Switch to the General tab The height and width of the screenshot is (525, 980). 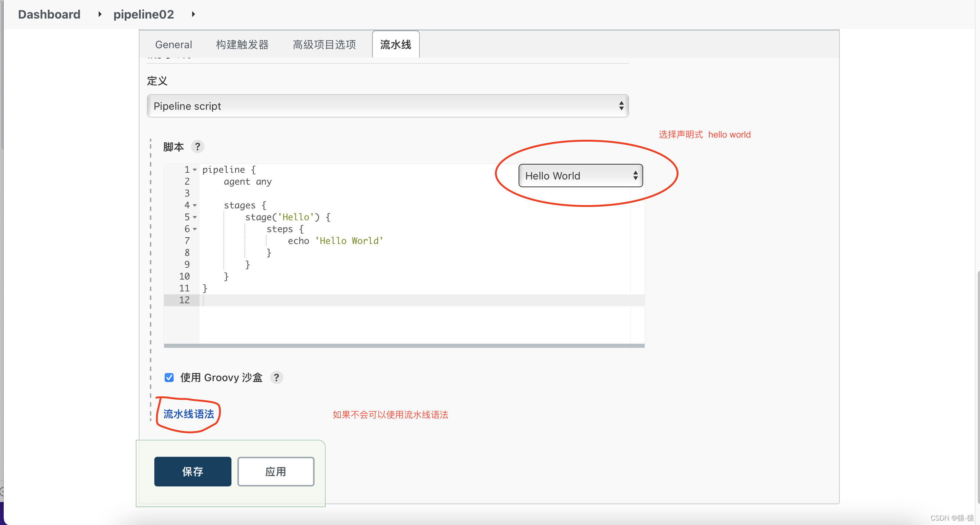click(174, 44)
